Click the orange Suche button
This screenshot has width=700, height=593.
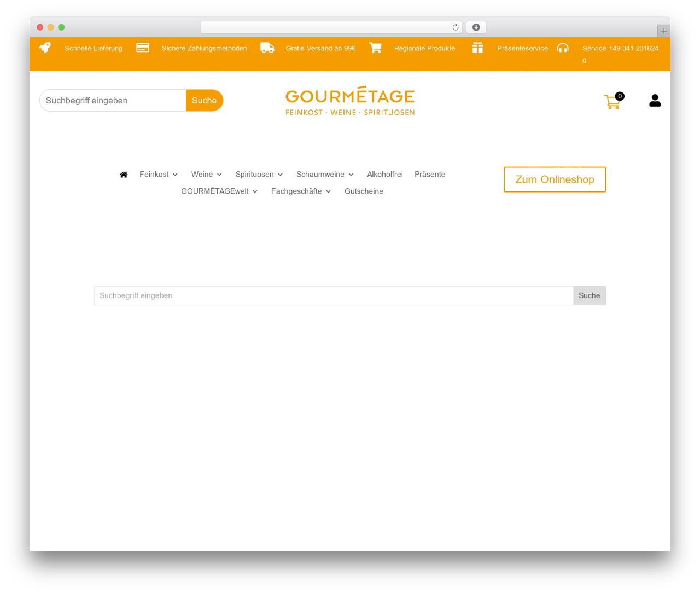pyautogui.click(x=205, y=101)
